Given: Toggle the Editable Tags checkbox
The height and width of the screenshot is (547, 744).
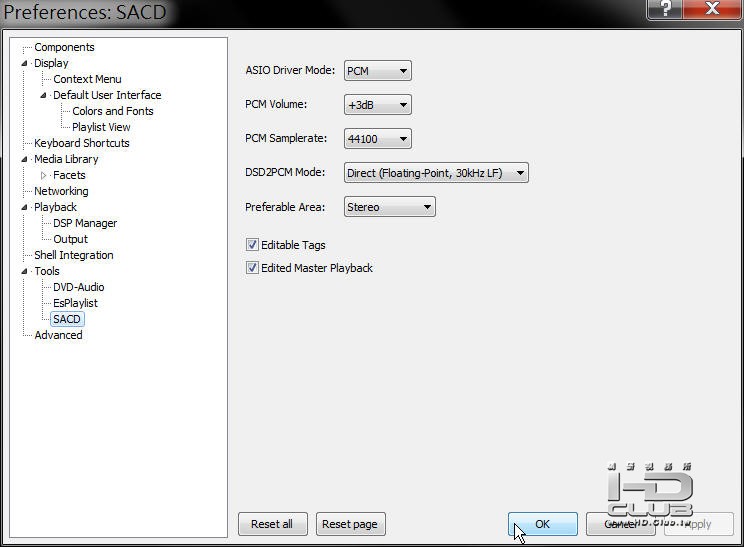Looking at the screenshot, I should tap(252, 245).
